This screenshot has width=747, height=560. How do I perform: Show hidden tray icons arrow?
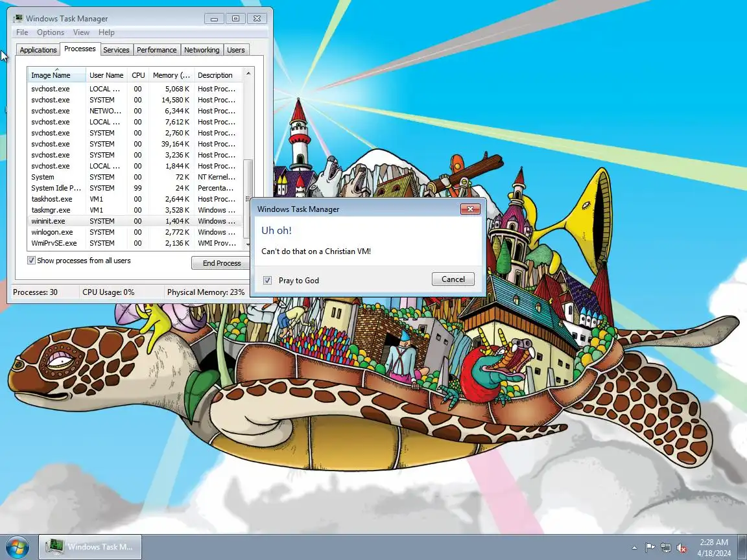point(634,548)
